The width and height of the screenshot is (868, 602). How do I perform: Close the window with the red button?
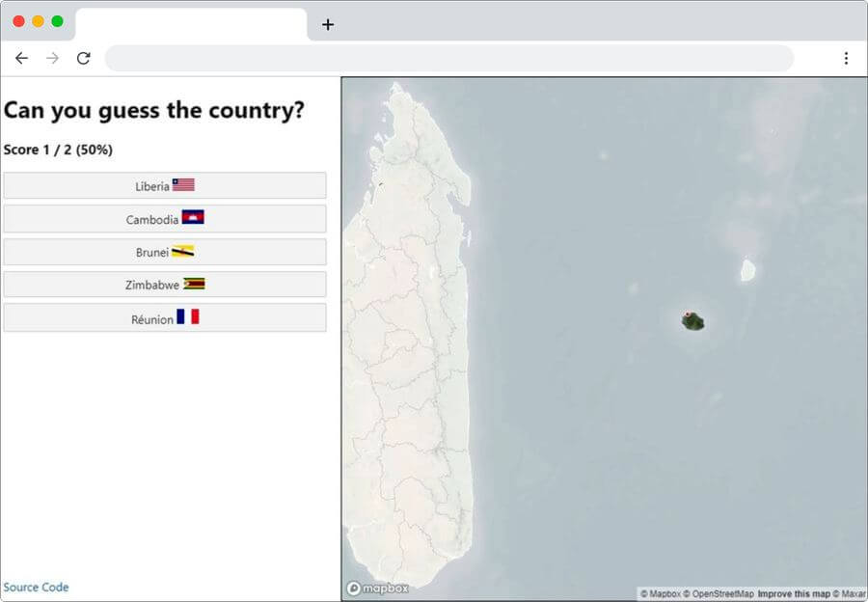click(18, 21)
